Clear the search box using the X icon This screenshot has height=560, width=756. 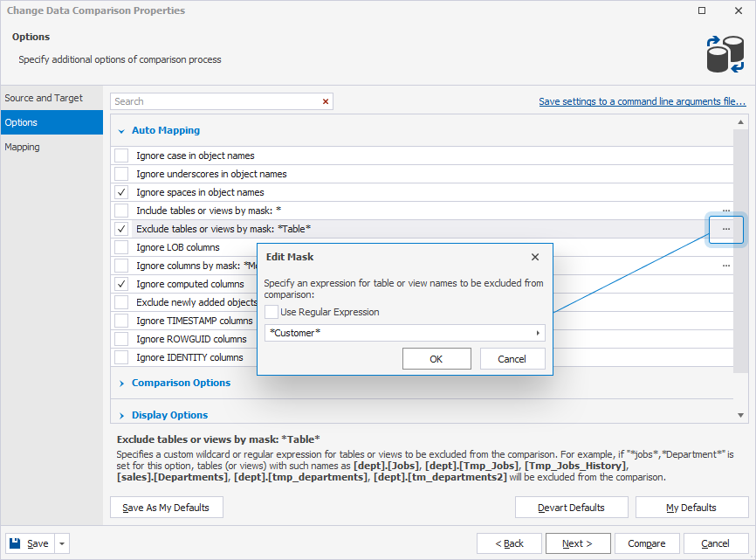click(326, 101)
